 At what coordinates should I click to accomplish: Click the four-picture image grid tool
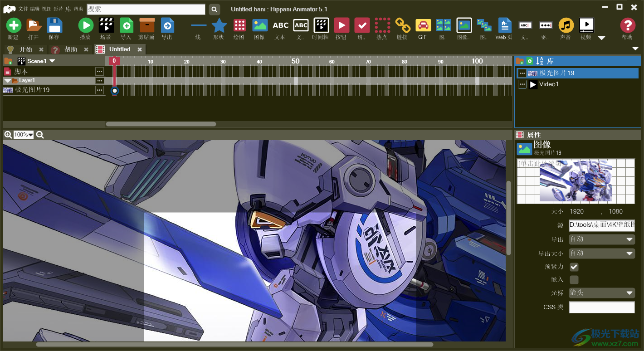coord(444,25)
